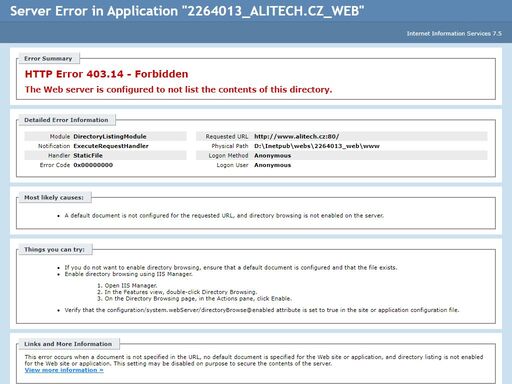Click the Things you can try label

(54, 249)
